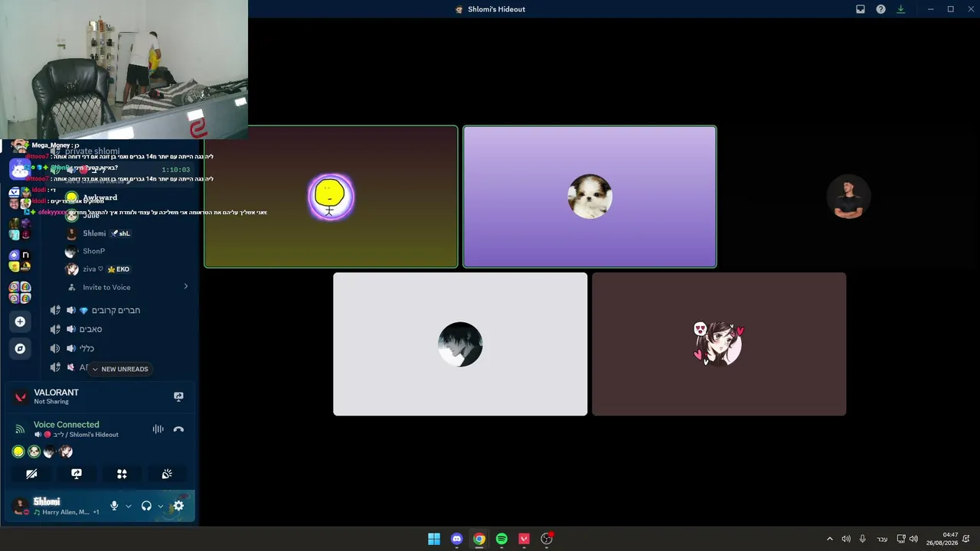Turn on camera in voice panel

coord(31,474)
